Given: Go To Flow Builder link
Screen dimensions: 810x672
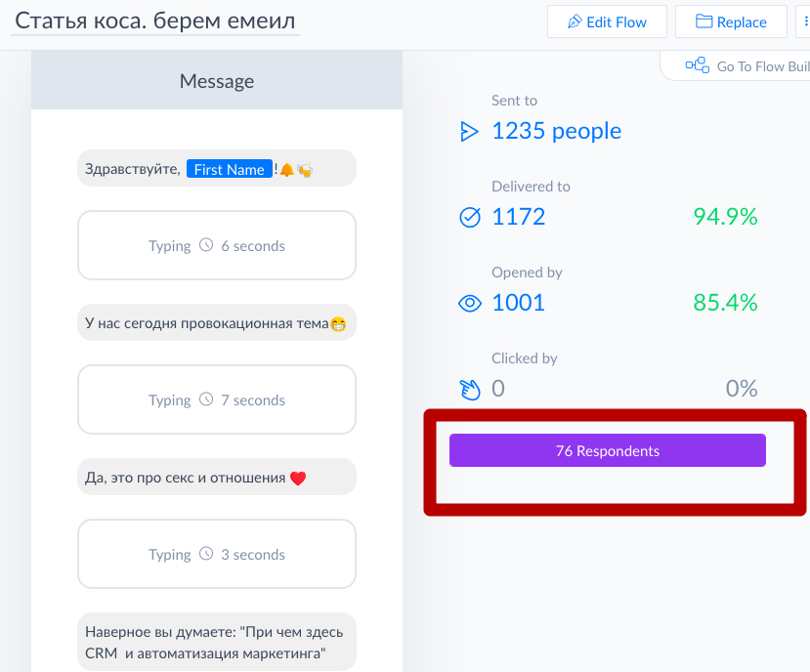Looking at the screenshot, I should (748, 66).
